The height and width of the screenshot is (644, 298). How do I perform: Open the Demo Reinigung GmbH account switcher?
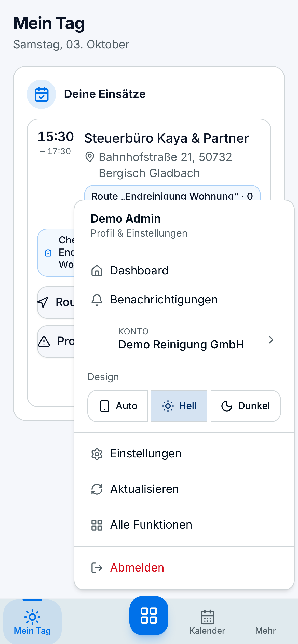[184, 340]
